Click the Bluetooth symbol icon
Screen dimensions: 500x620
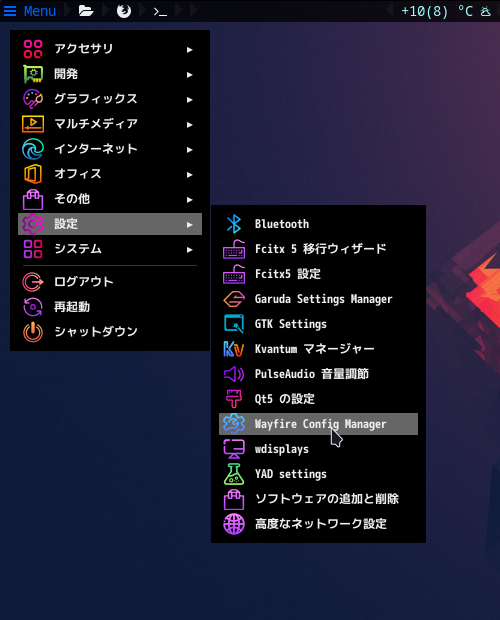pos(234,224)
